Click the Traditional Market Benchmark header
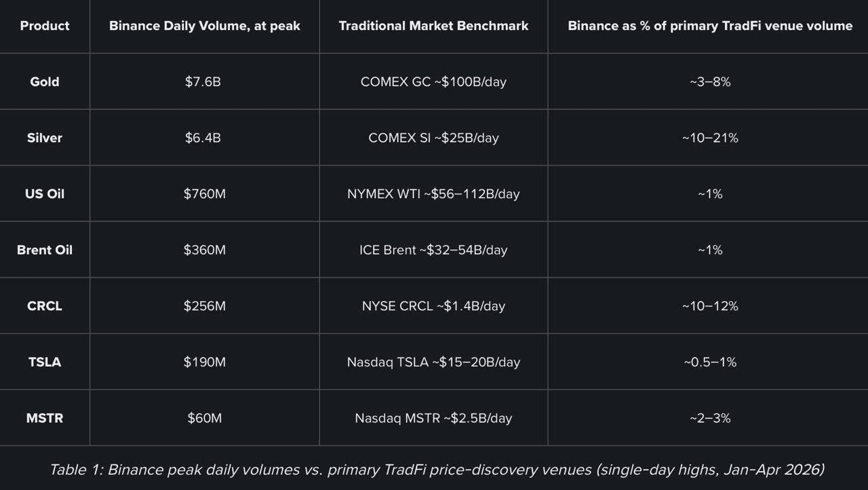Image resolution: width=868 pixels, height=490 pixels. coord(433,26)
